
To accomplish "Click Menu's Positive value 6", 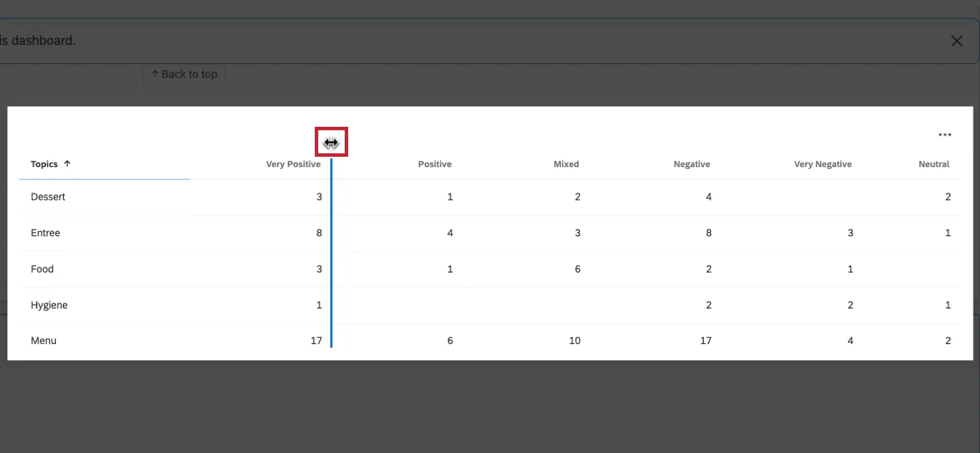I will (450, 341).
